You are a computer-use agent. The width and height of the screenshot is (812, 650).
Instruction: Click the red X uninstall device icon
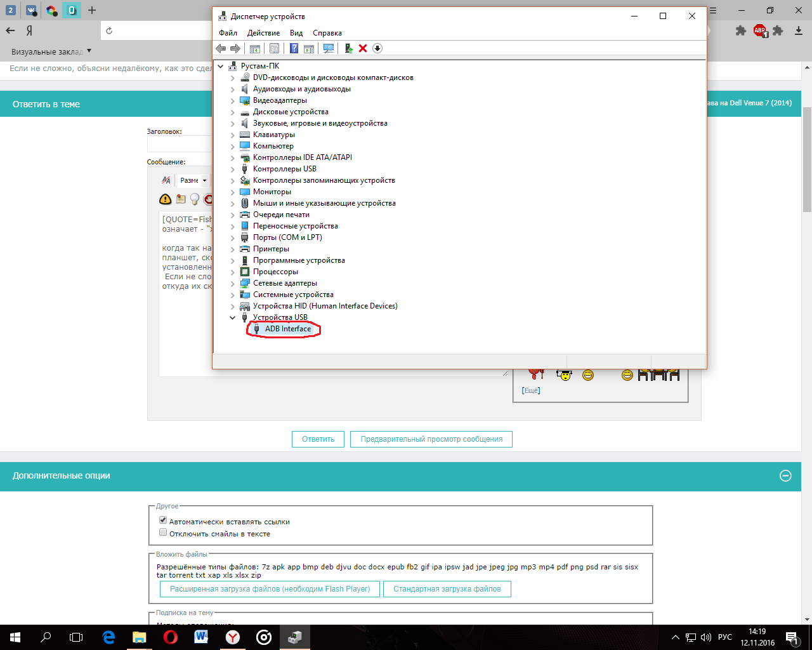[x=363, y=48]
